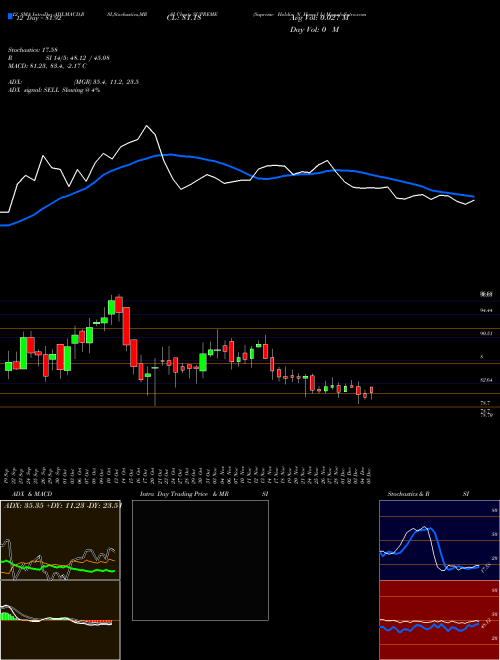Click the 90.51 price axis label

click(x=487, y=333)
